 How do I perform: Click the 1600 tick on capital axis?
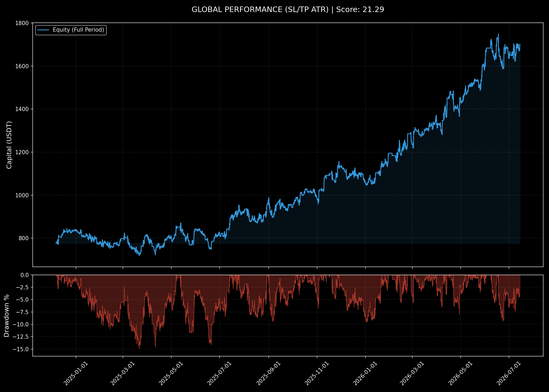tap(22, 66)
